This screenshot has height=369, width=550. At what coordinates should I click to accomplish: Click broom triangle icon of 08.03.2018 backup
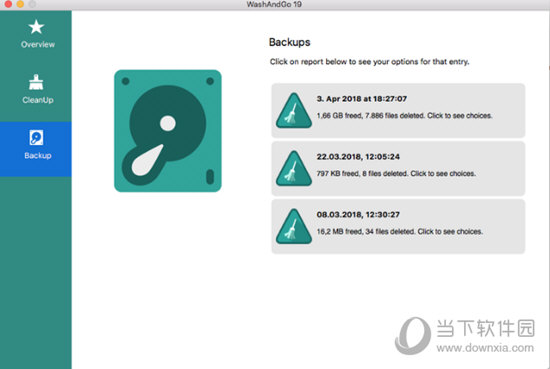[x=294, y=226]
